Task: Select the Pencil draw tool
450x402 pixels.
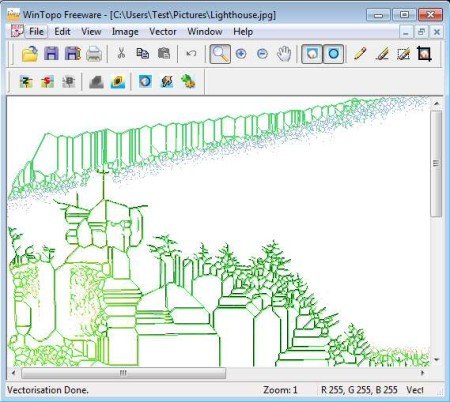Action: [x=360, y=54]
